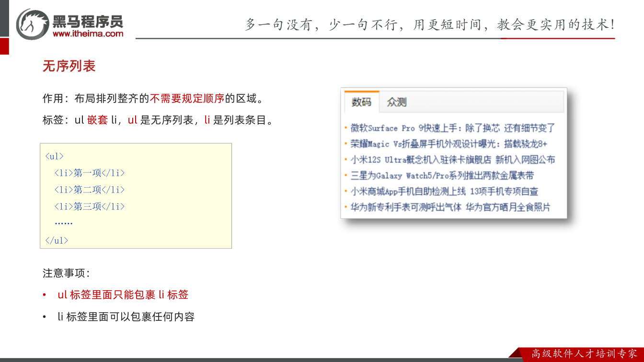Click the text li 标签里面可以包裹任何内容
The height and width of the screenshot is (362, 644).
click(x=126, y=317)
